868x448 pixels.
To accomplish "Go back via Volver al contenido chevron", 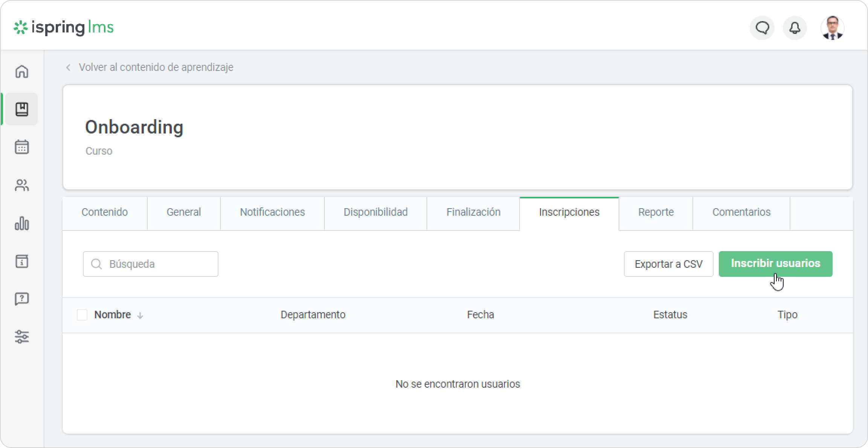I will 68,68.
